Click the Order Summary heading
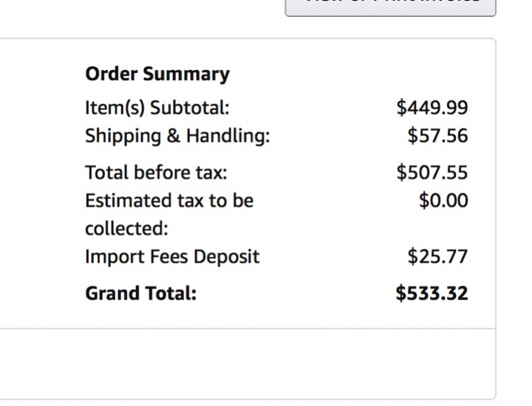Viewport: 532px width, 406px height. pos(157,74)
